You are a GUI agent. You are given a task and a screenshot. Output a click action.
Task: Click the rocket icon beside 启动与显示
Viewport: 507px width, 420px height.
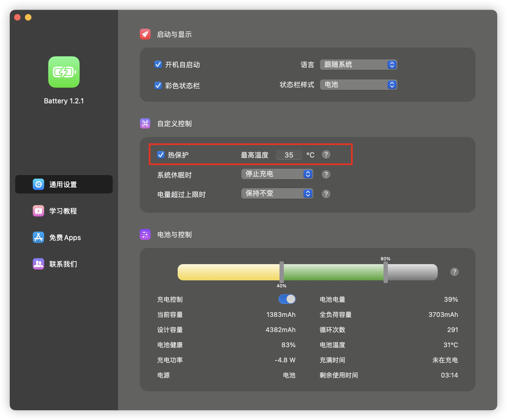145,34
